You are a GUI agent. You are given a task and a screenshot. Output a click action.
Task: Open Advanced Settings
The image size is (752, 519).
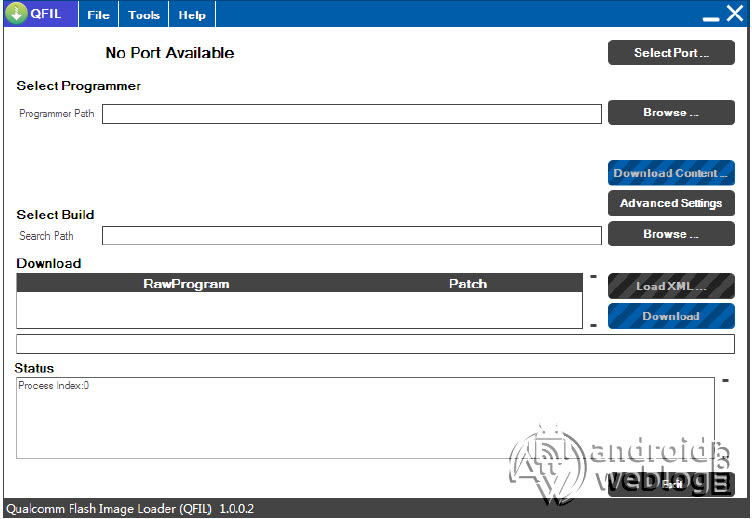coord(670,203)
